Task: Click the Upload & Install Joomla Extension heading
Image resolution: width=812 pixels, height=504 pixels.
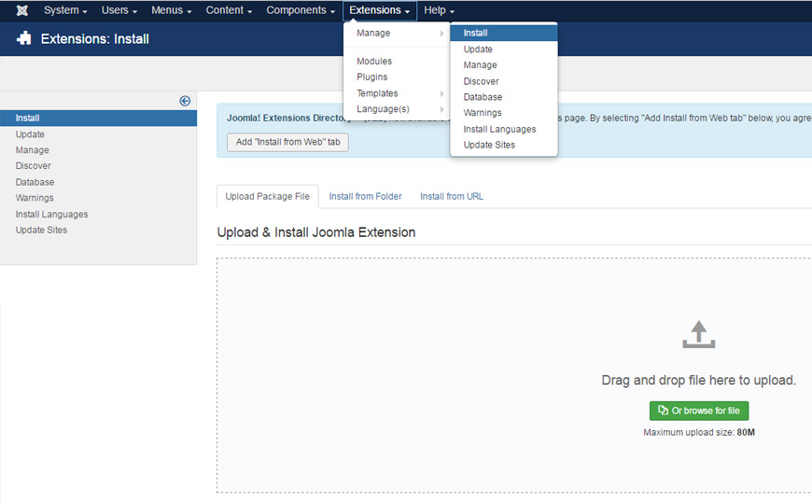Action: pos(315,232)
